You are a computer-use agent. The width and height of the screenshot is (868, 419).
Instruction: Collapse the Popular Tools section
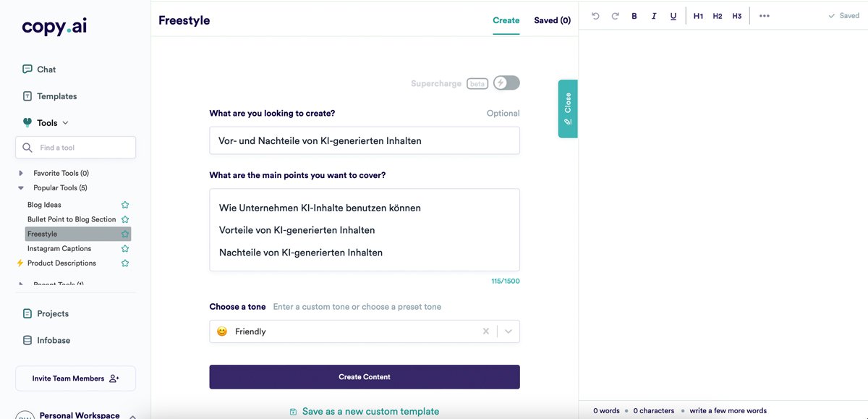21,188
